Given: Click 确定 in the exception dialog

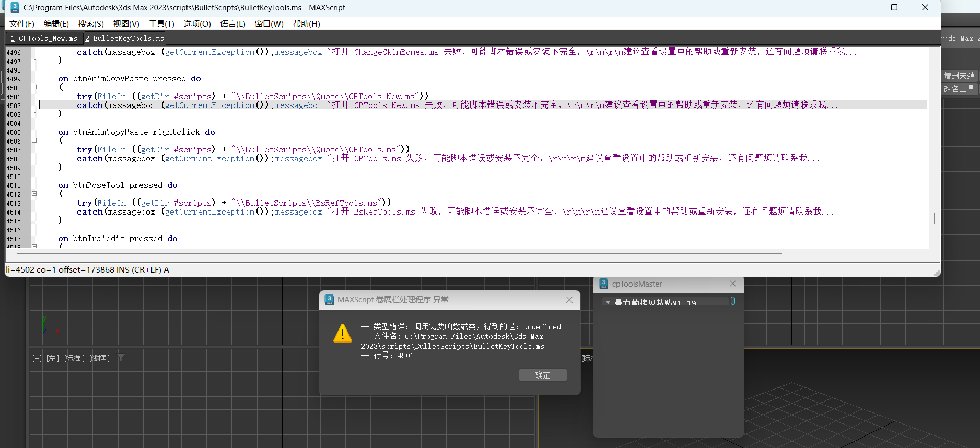Looking at the screenshot, I should point(543,375).
